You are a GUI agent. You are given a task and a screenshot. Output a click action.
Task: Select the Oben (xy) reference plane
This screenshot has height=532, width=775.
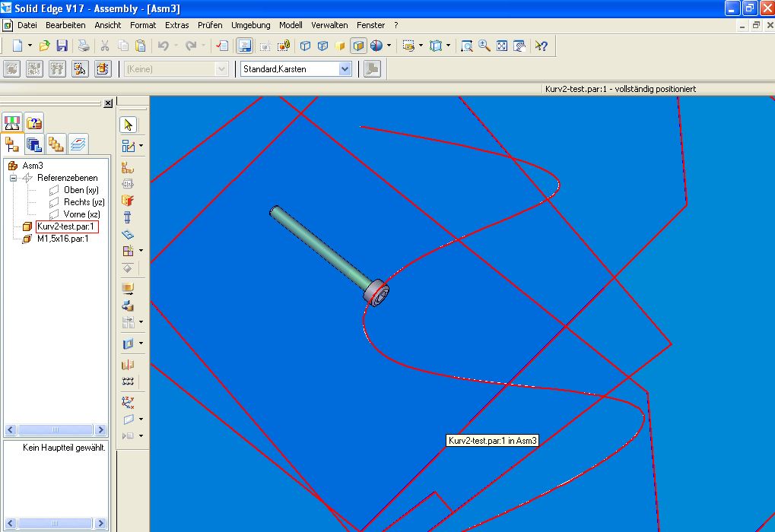pyautogui.click(x=81, y=190)
